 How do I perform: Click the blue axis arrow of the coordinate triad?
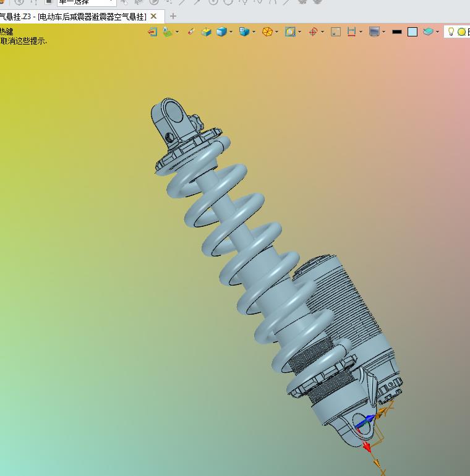365,422
